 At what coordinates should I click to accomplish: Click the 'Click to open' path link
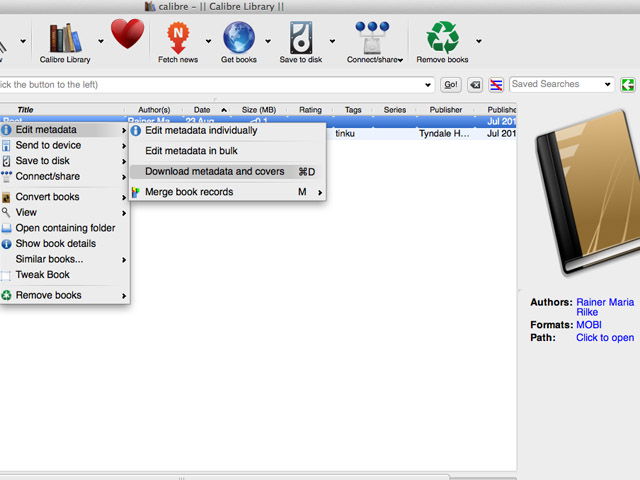pyautogui.click(x=605, y=338)
